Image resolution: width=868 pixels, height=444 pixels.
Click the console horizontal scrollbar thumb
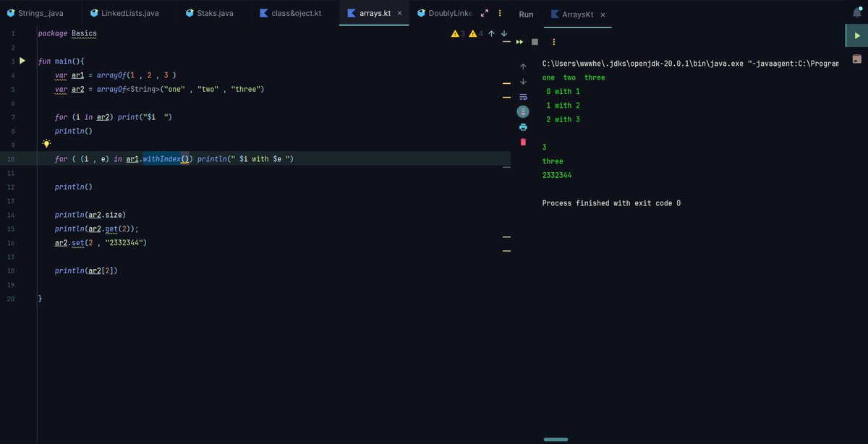[556, 439]
